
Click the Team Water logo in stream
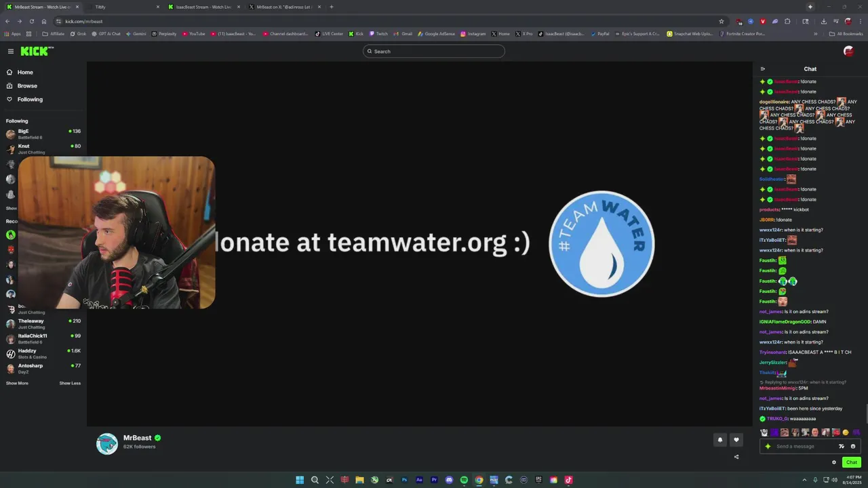click(601, 244)
